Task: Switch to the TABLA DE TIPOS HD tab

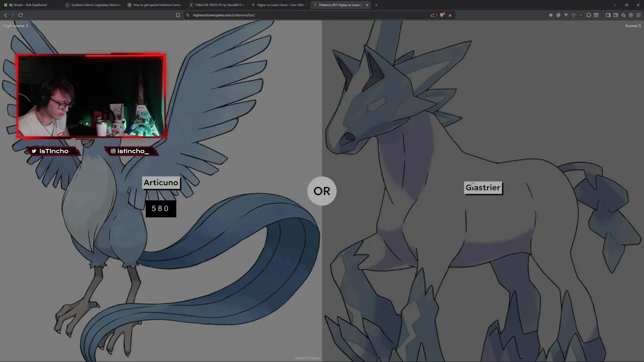Action: pyautogui.click(x=217, y=5)
